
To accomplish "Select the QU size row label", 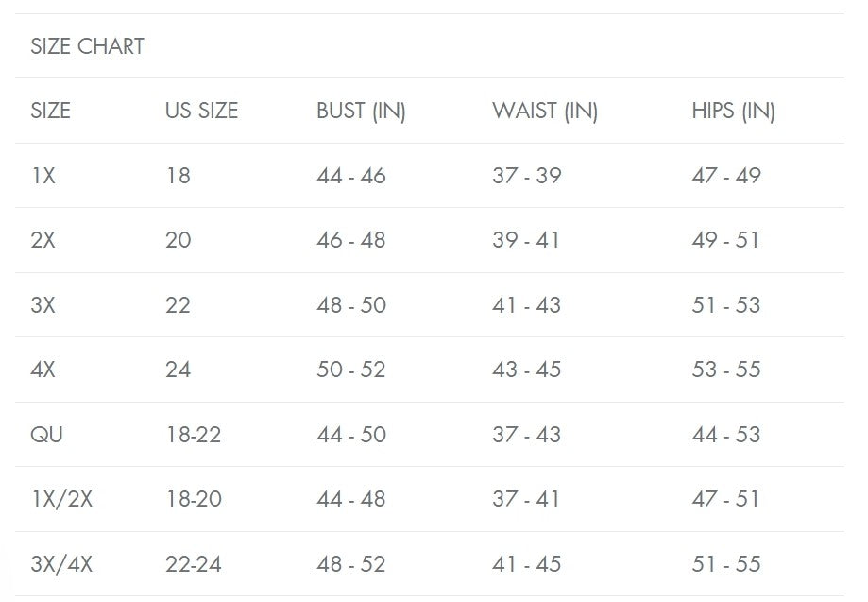I will (x=46, y=435).
